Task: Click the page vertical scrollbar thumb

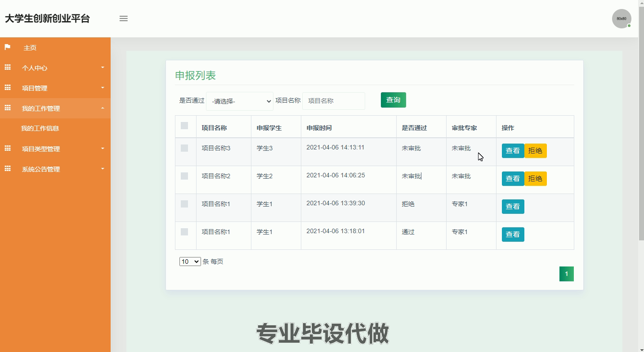Action: tap(641, 124)
